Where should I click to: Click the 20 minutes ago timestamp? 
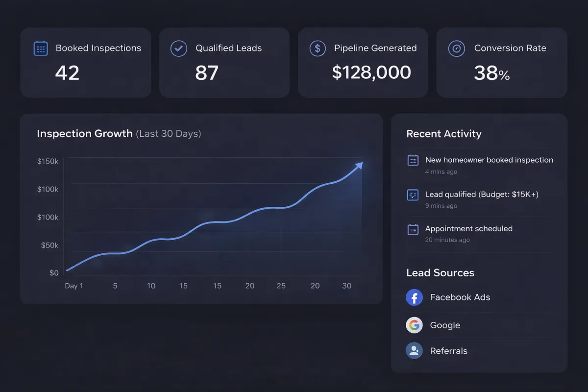click(x=447, y=240)
